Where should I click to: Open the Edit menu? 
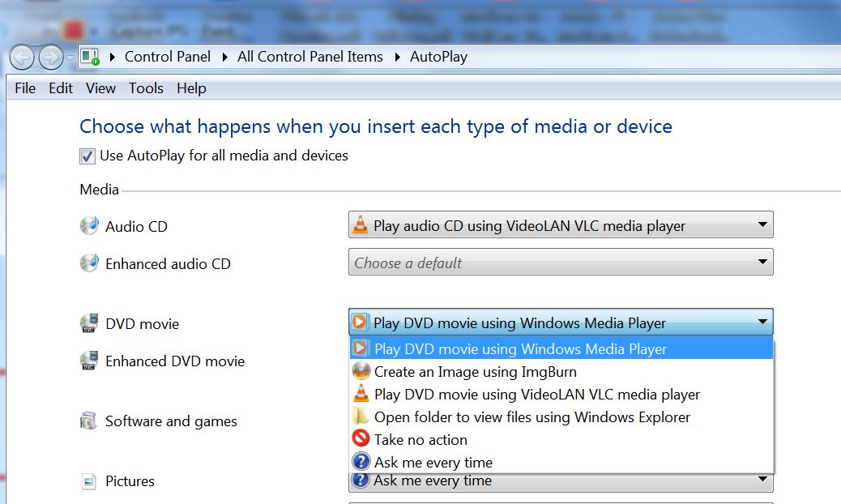[61, 88]
